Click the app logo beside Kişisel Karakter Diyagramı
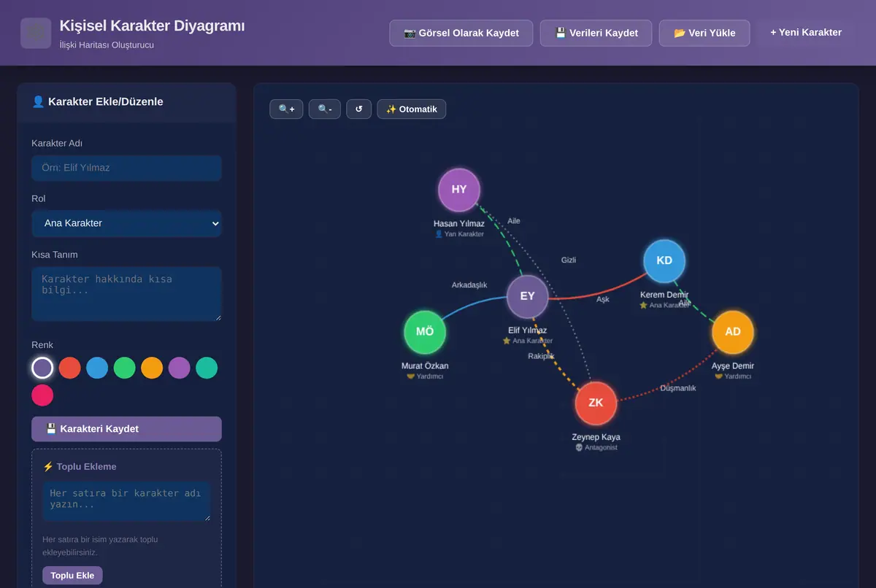 pyautogui.click(x=36, y=33)
